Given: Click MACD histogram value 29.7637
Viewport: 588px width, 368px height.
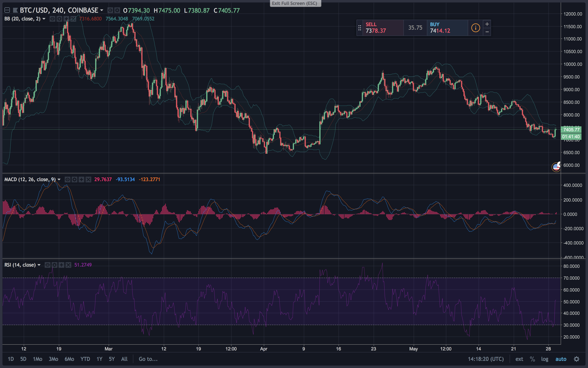Looking at the screenshot, I should point(103,180).
